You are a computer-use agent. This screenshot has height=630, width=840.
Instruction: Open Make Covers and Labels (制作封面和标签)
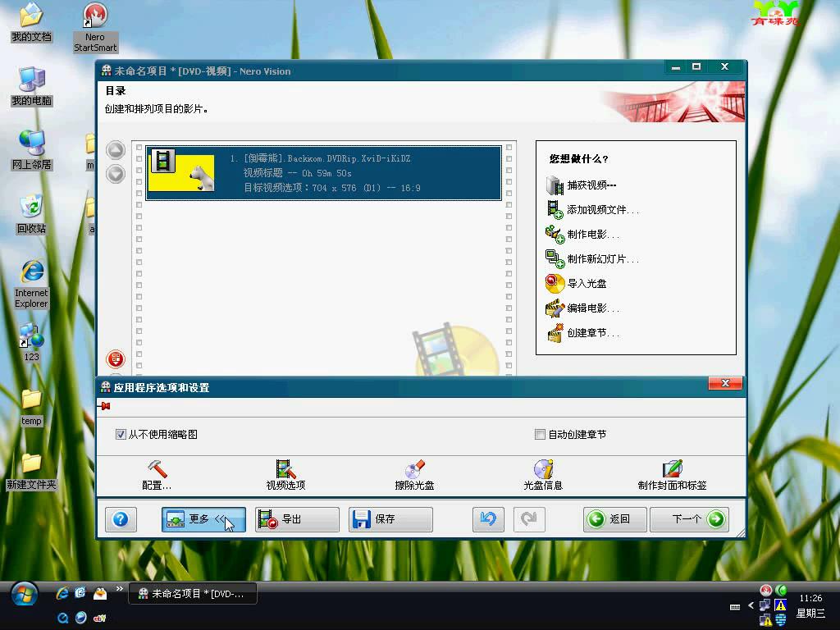[x=672, y=475]
